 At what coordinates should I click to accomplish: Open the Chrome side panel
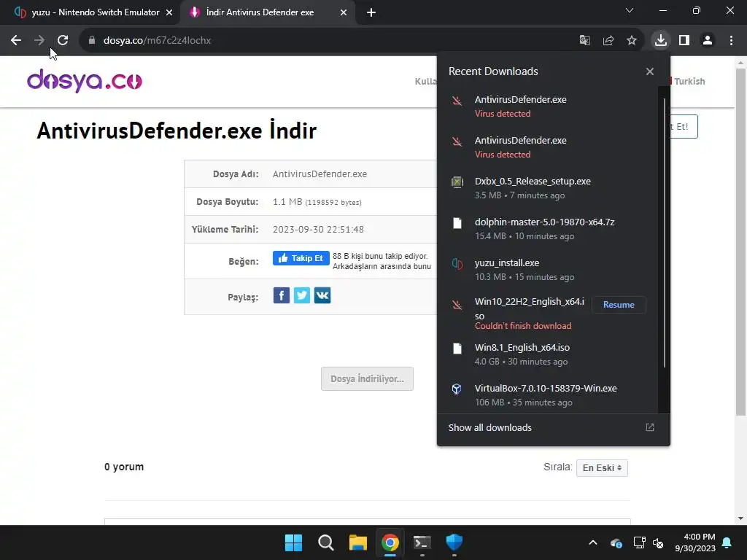point(684,41)
